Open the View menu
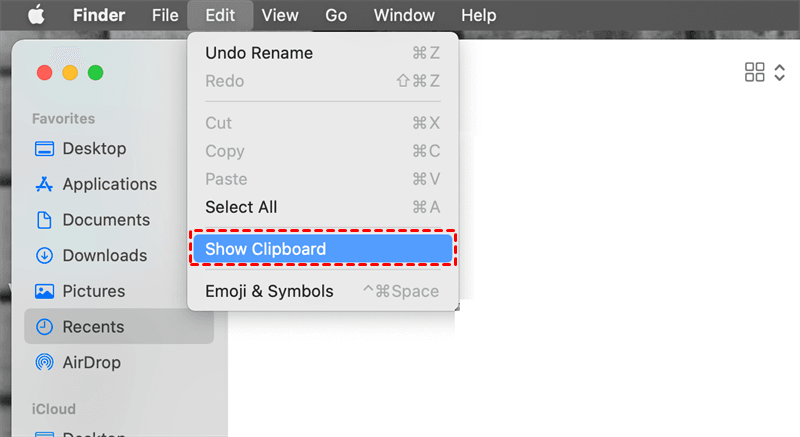800x437 pixels. tap(280, 15)
